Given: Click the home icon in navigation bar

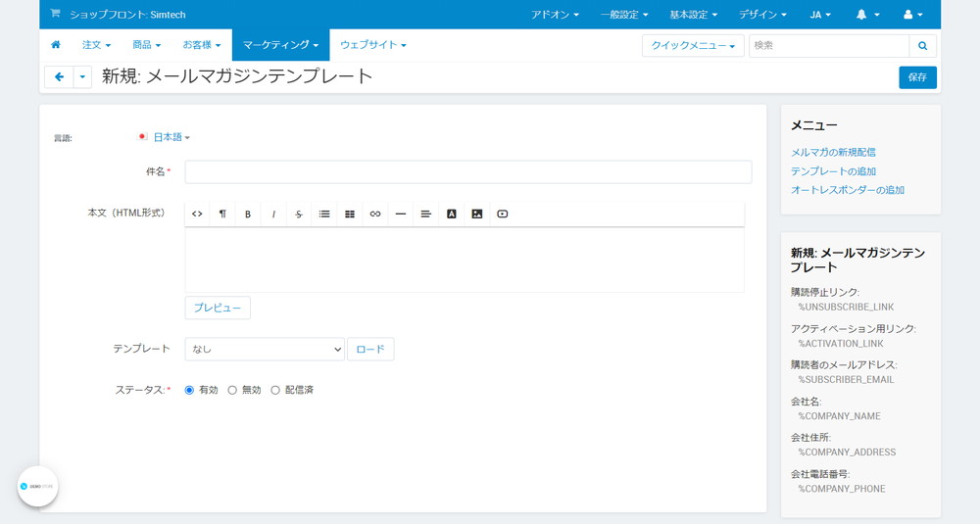Looking at the screenshot, I should click(56, 44).
